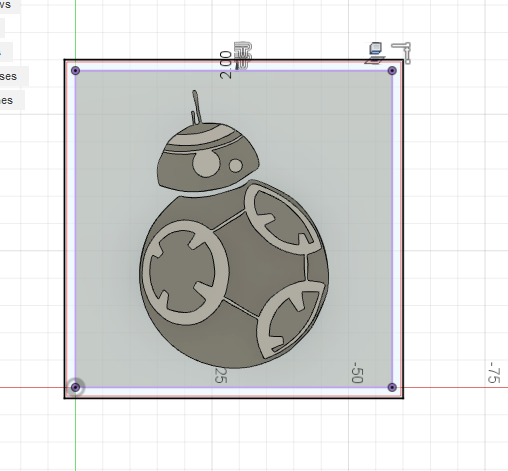Select the bottom-right purple sketch point
This screenshot has height=471, width=508.
click(392, 387)
